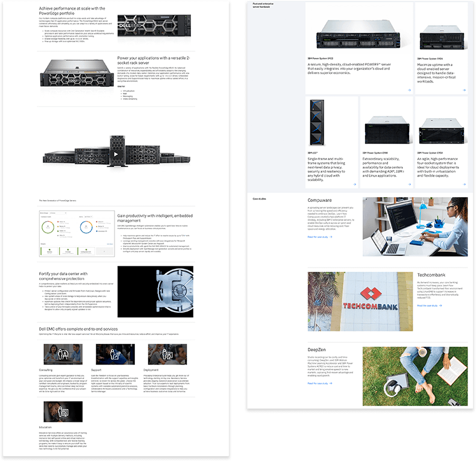Click 'Dell EMC offers complete end-to-end services' heading
Viewport: 476px width, 461px height.
click(x=78, y=329)
